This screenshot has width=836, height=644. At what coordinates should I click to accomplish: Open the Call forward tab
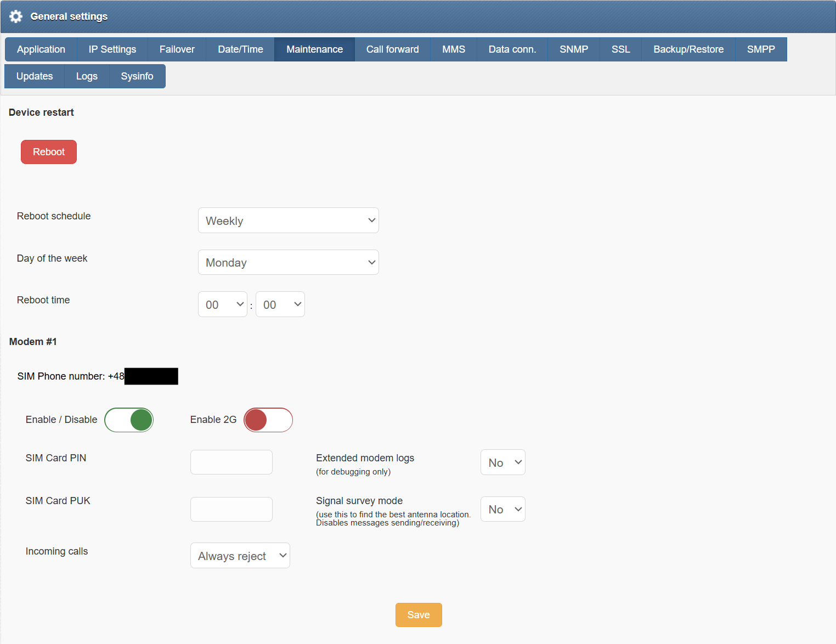(393, 49)
